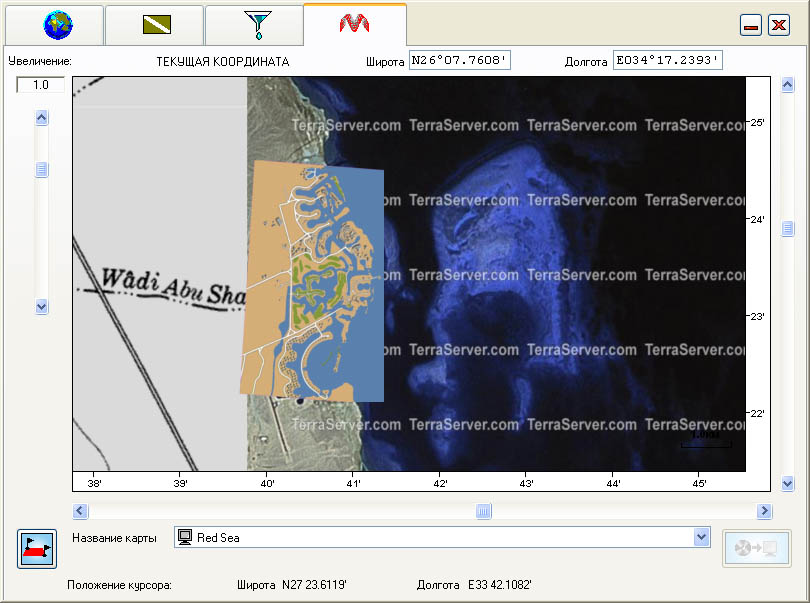
Task: Click the disabled CD-to-computer transfer button
Action: point(756,548)
